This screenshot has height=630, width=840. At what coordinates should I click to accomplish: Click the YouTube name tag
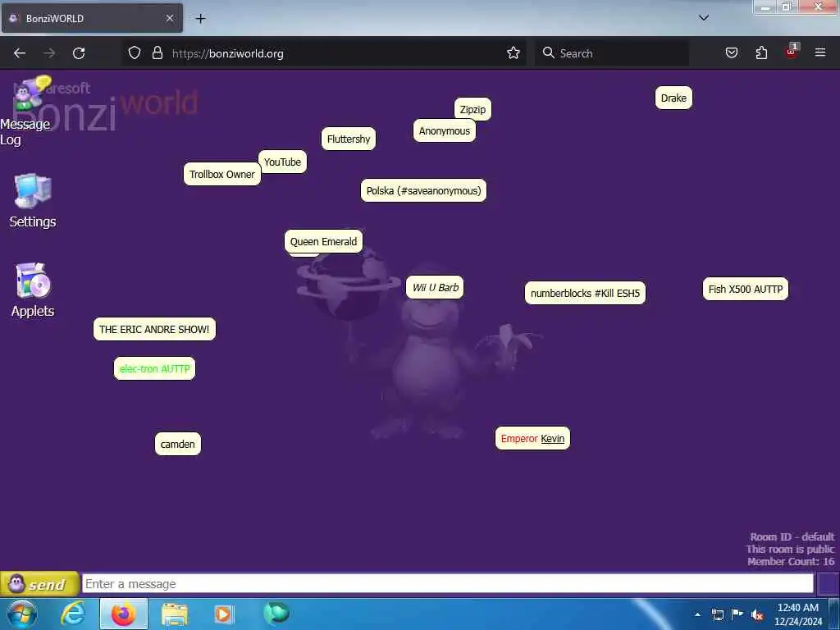click(282, 162)
